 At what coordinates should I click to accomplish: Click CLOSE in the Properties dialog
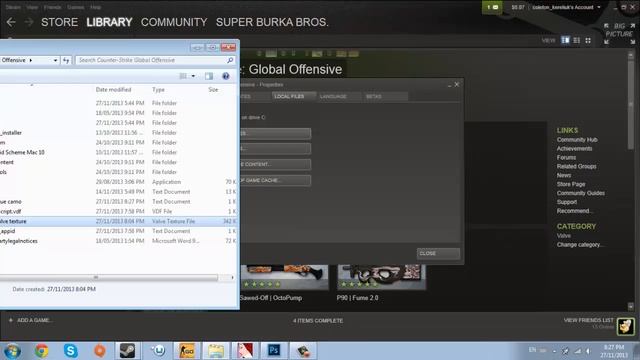pyautogui.click(x=438, y=253)
